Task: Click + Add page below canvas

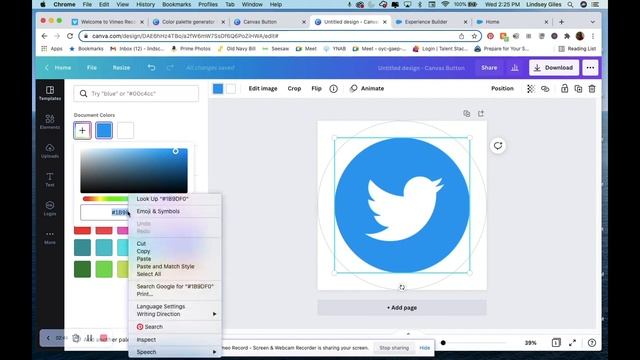Action: click(402, 308)
